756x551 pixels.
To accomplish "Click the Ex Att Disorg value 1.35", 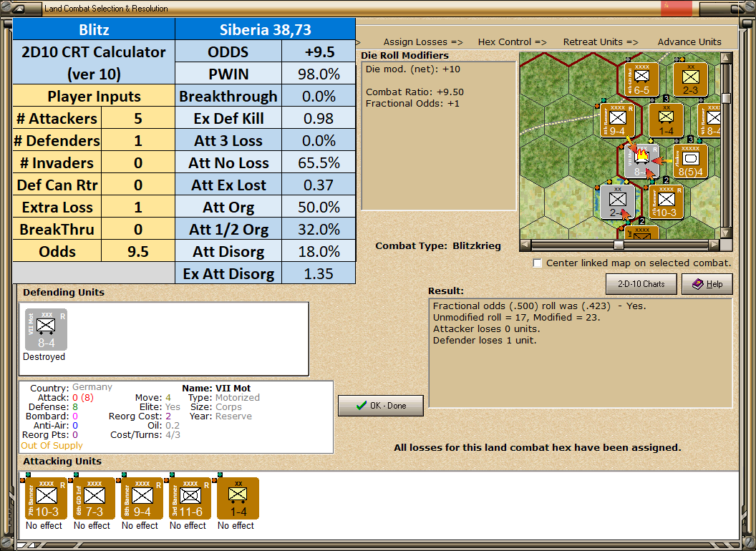I will pos(319,274).
